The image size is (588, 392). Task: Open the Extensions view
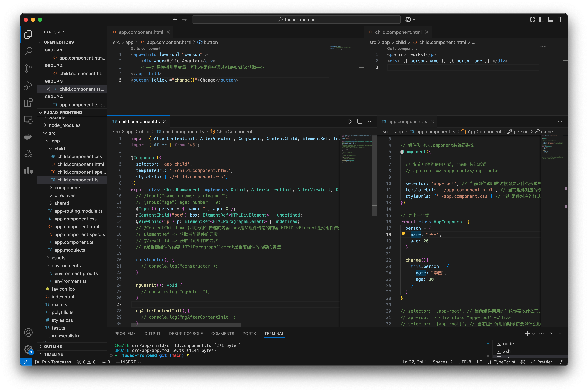tap(28, 102)
